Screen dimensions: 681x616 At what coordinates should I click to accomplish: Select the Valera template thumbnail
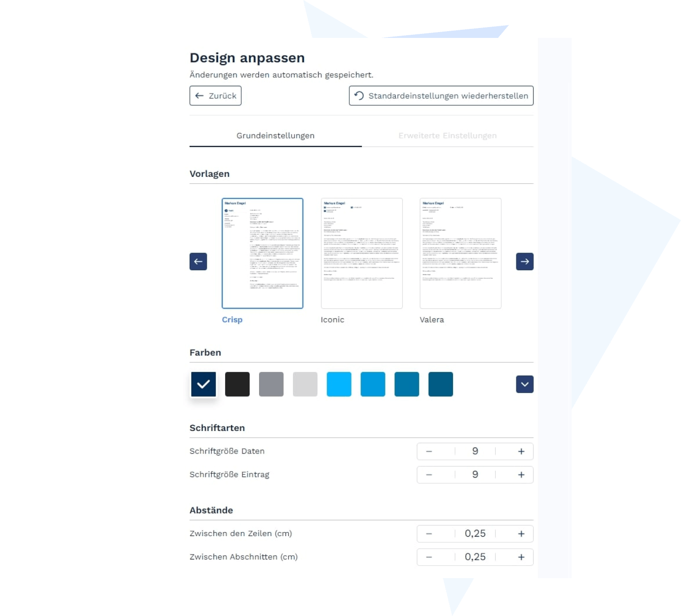pos(460,253)
